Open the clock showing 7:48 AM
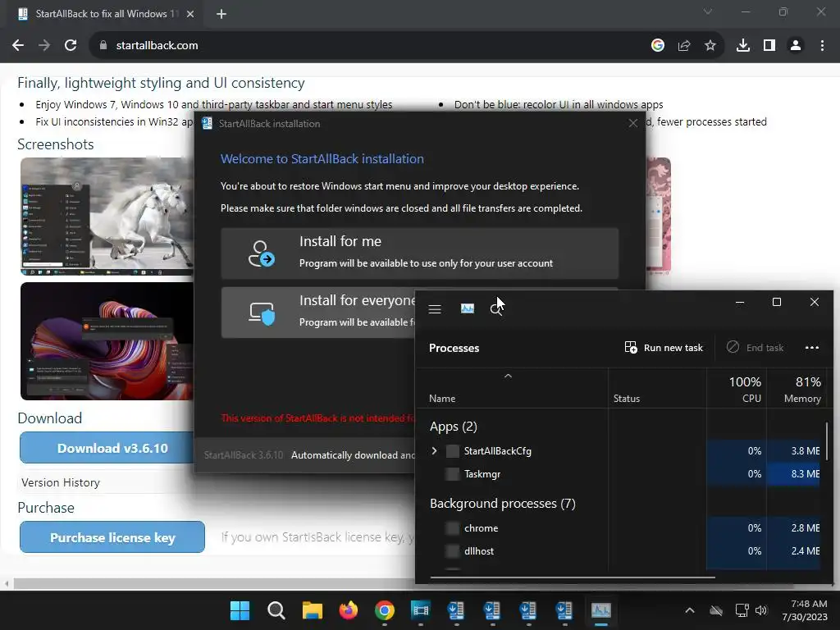 804,610
